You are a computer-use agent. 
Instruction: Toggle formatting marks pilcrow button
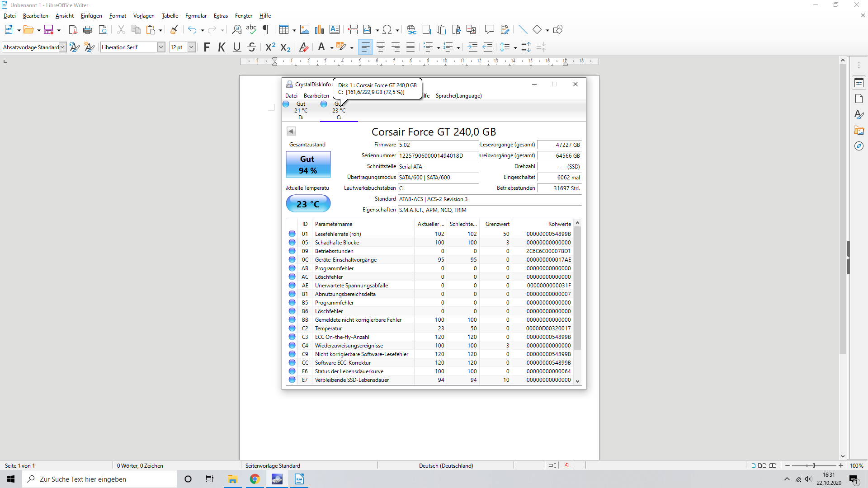click(266, 30)
